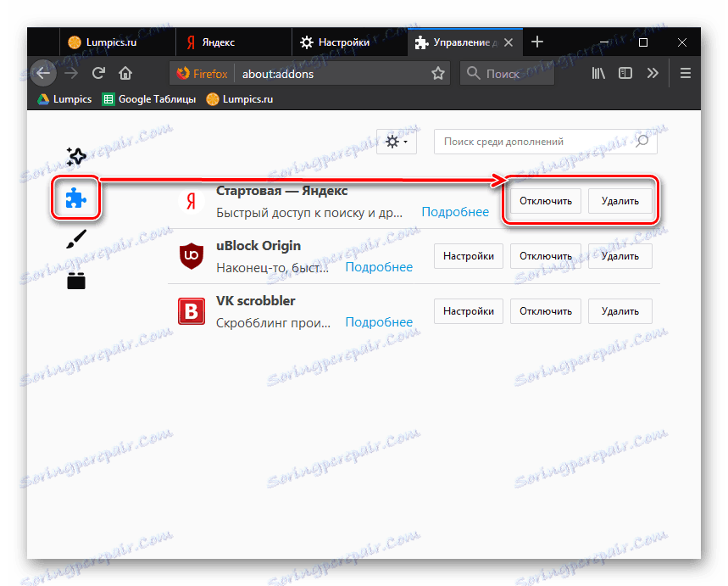
Task: Click description 'Быстрый доступ к поиску и др...'
Action: 309,213
